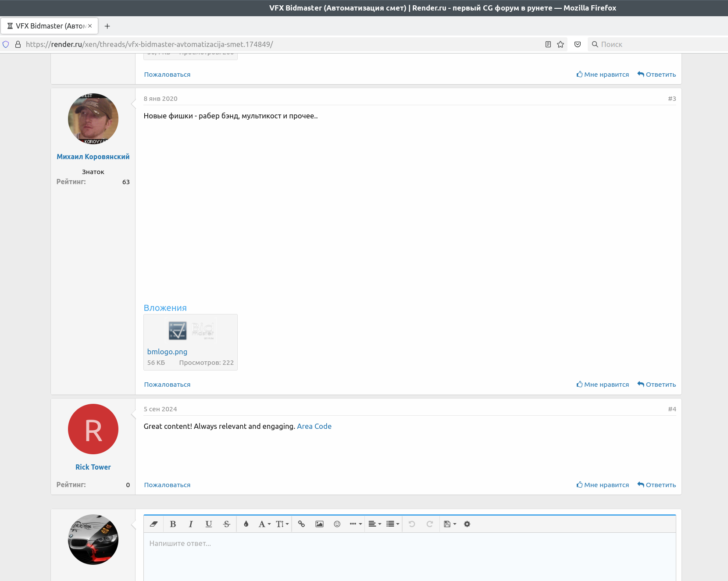This screenshot has height=581, width=728.
Task: Toggle underline formatting in reply editor
Action: [x=209, y=524]
